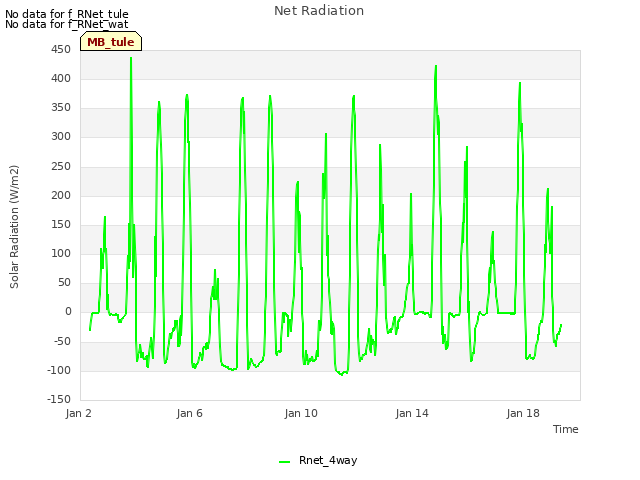Click the 300 y-axis tick label

pyautogui.click(x=61, y=136)
